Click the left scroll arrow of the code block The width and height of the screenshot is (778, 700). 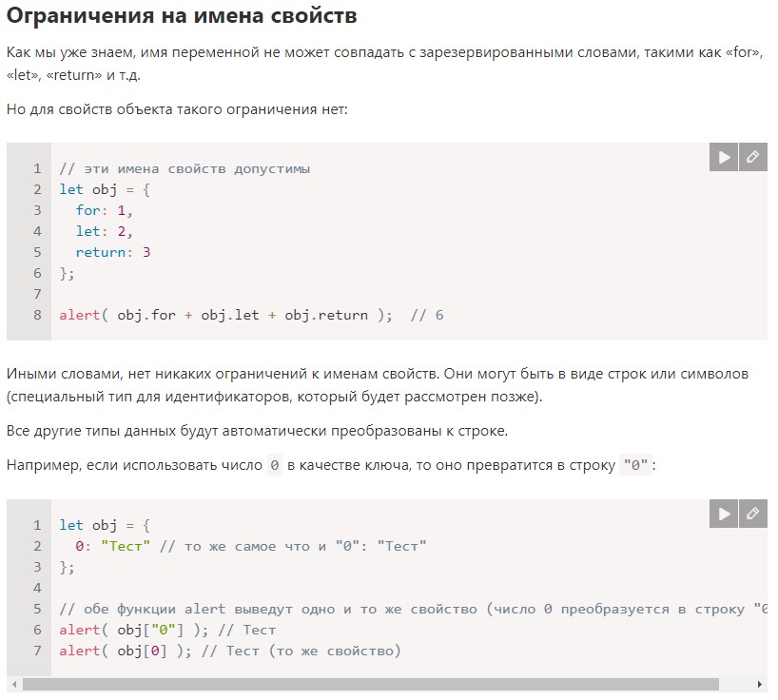(14, 685)
